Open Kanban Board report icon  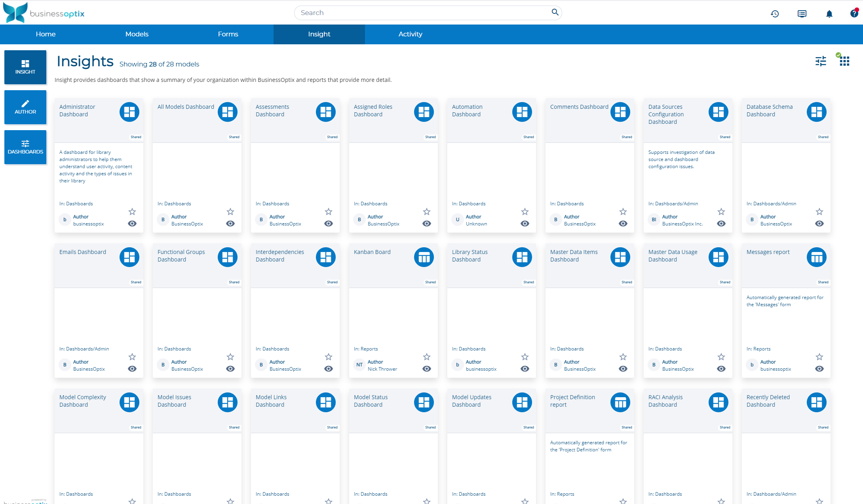click(424, 257)
